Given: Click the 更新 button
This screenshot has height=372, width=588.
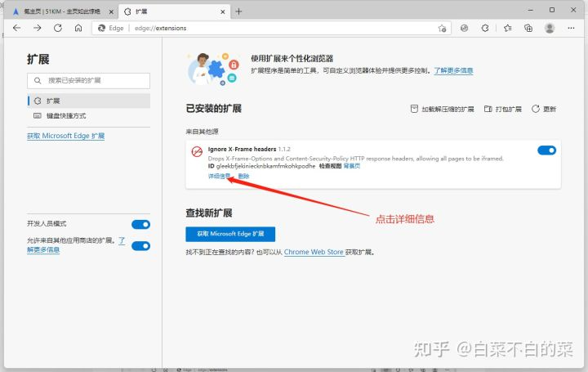Looking at the screenshot, I should point(544,109).
